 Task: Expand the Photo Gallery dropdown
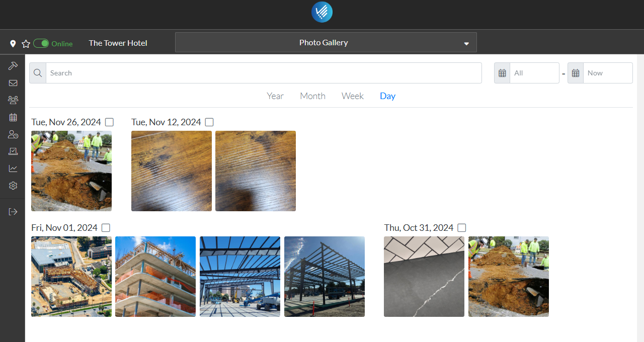[326, 43]
